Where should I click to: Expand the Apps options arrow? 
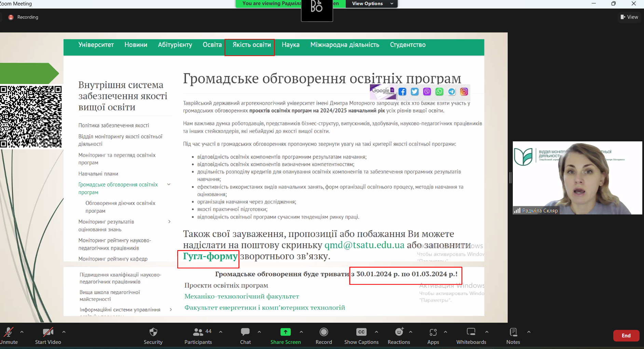click(446, 332)
